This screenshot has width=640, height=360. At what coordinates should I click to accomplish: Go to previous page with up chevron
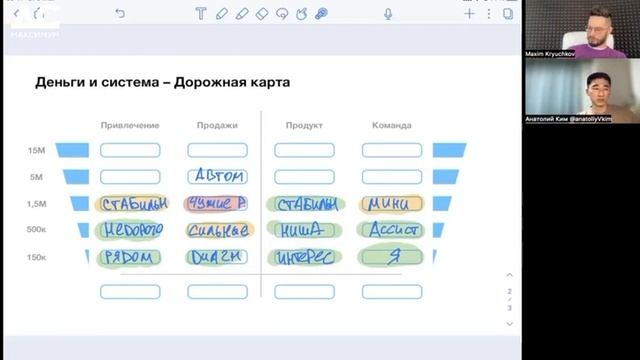point(509,275)
